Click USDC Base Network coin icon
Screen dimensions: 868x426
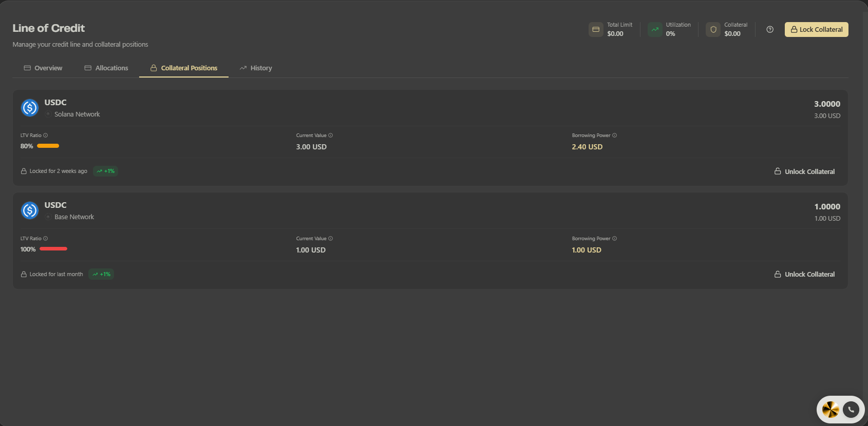click(x=30, y=210)
